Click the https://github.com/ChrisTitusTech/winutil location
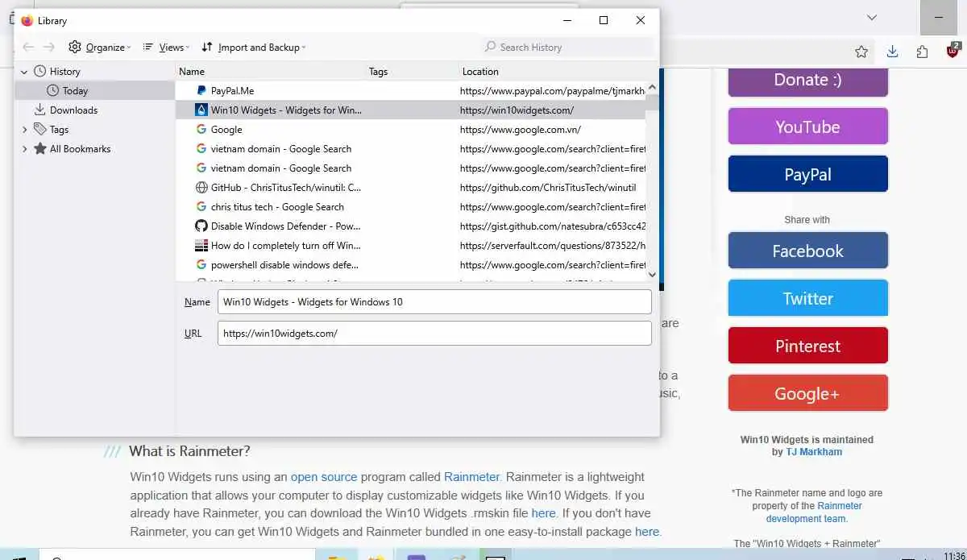This screenshot has width=967, height=560. 548,188
